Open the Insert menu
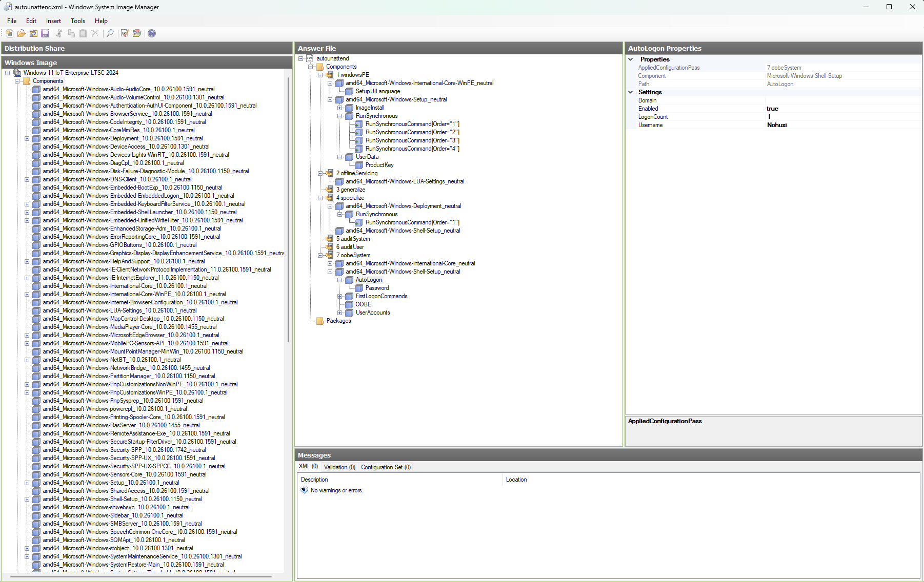This screenshot has height=582, width=924. coord(53,21)
